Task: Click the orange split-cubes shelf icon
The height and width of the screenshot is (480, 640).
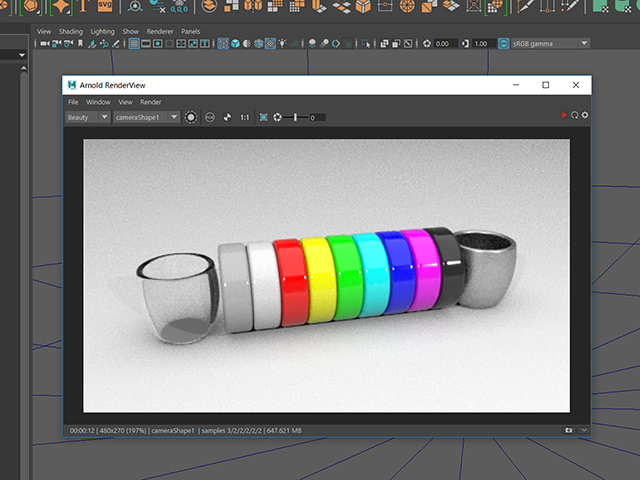Action: pos(253,6)
